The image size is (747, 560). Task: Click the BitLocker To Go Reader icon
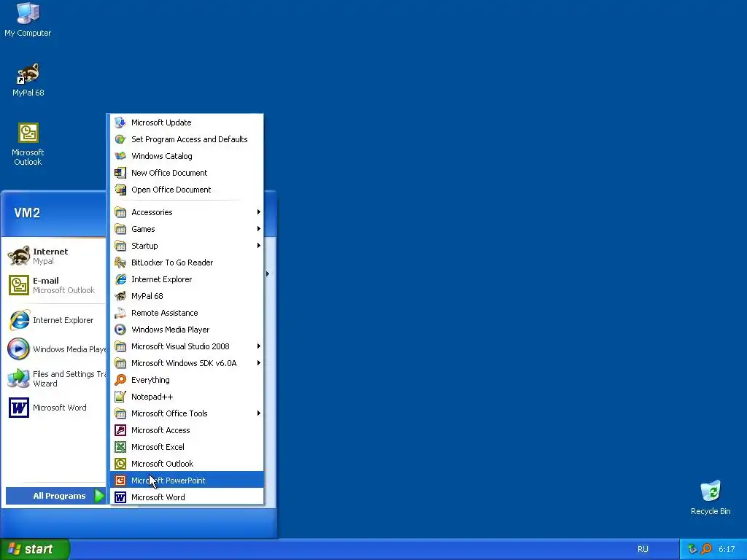coord(120,262)
